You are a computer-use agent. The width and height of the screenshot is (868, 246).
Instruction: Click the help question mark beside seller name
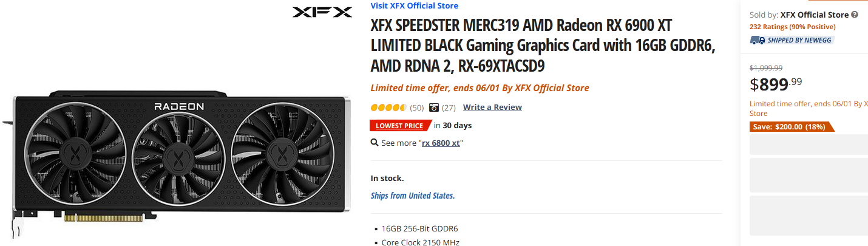click(855, 15)
